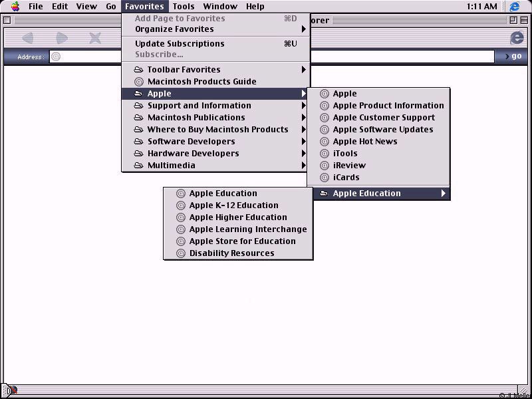Expand the Multimedia submenu arrow
Screen dimensions: 532x399
pyautogui.click(x=304, y=166)
